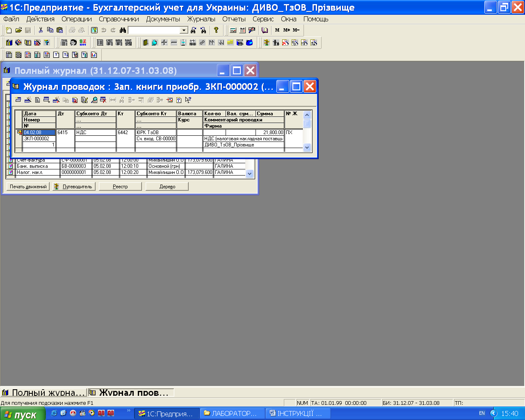Open the Действия menu
The width and height of the screenshot is (525, 420).
coord(41,19)
